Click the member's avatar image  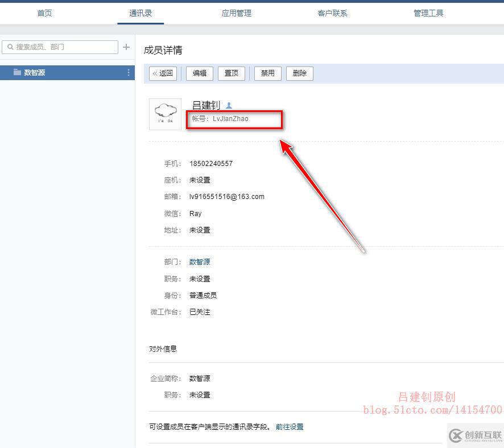click(165, 114)
